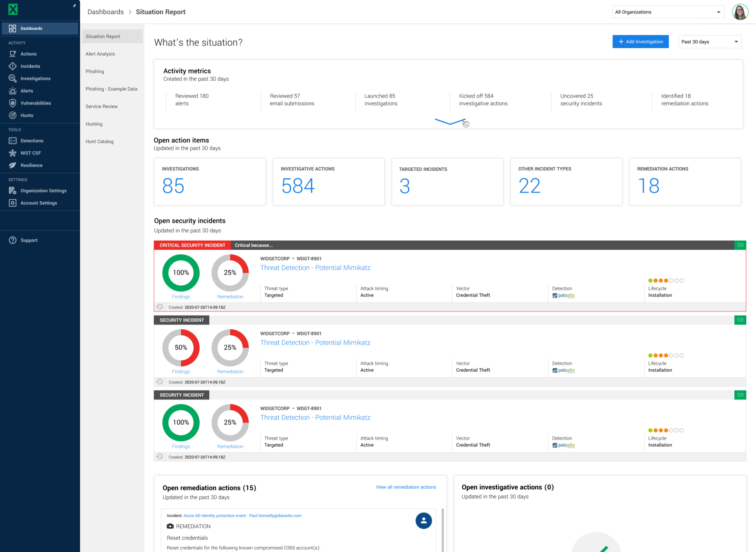Click 'Reviewed 180 alerts' metric
The width and height of the screenshot is (756, 552).
[192, 100]
